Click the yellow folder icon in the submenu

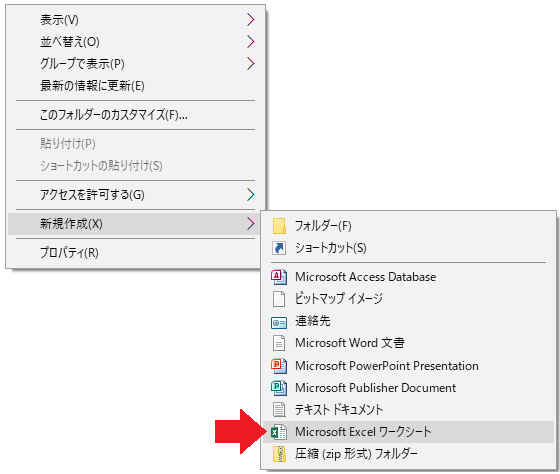279,226
